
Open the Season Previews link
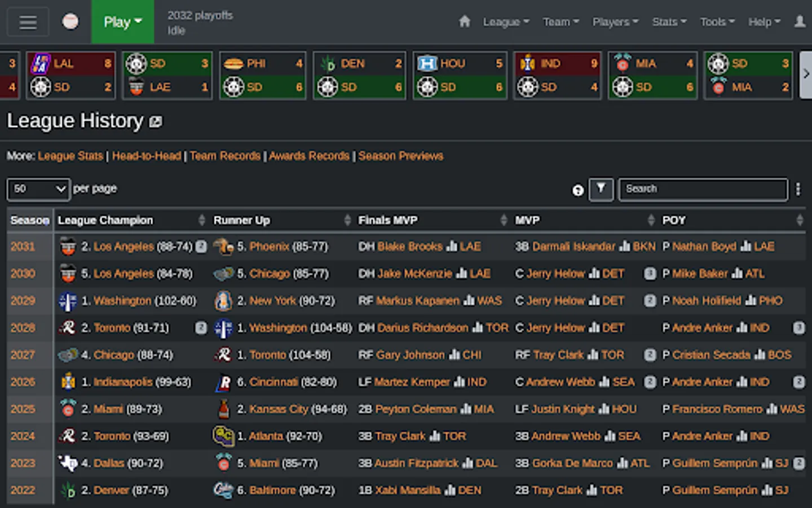(401, 156)
